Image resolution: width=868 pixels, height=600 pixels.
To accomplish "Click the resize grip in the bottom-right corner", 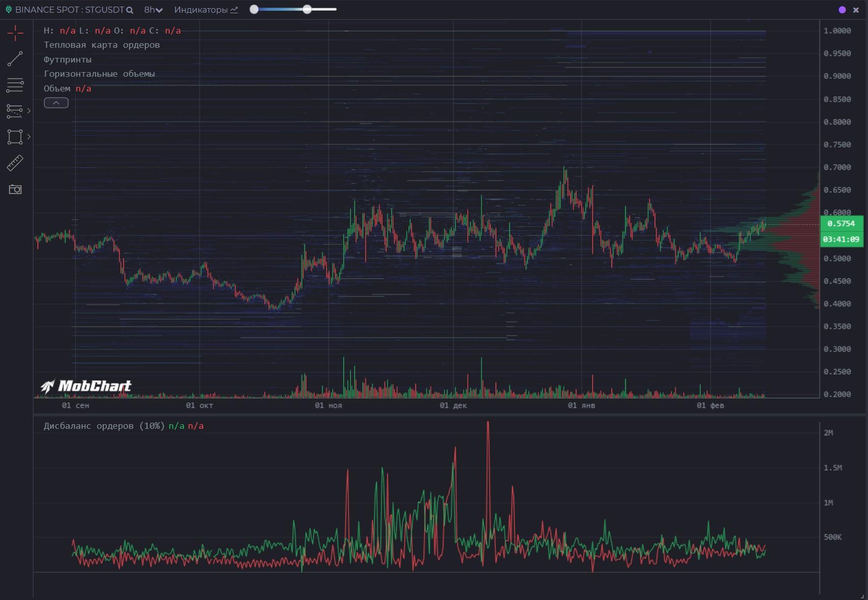I will [x=862, y=595].
